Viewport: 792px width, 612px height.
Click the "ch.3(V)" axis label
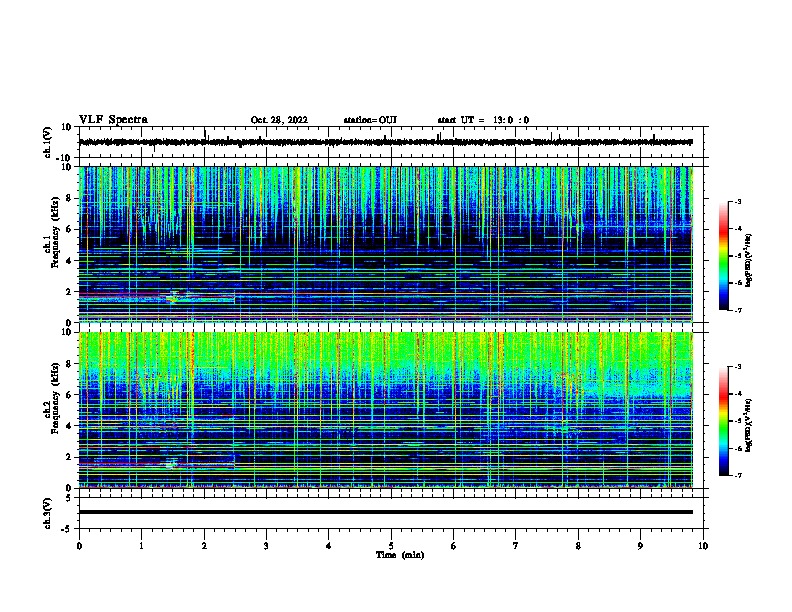(x=48, y=513)
